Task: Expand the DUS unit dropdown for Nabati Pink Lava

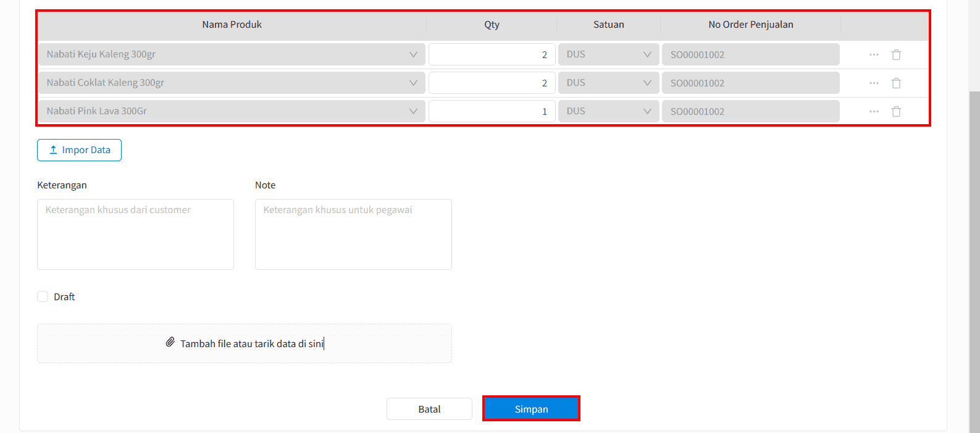Action: pyautogui.click(x=609, y=111)
